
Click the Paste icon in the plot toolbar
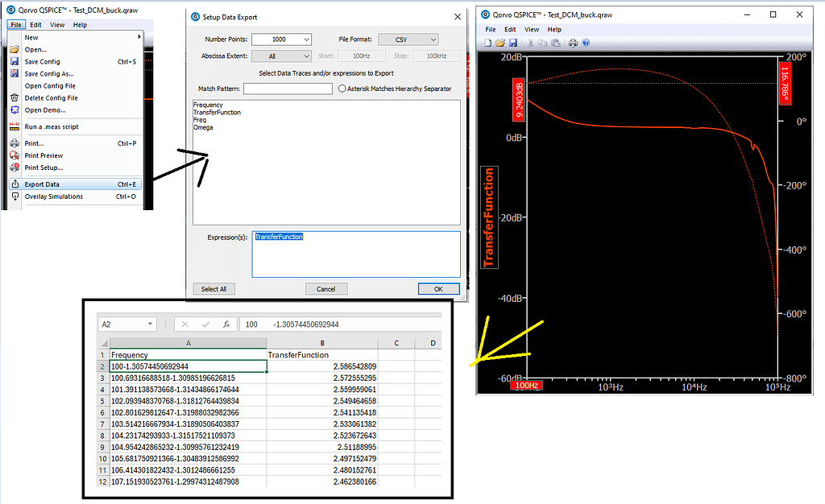556,43
